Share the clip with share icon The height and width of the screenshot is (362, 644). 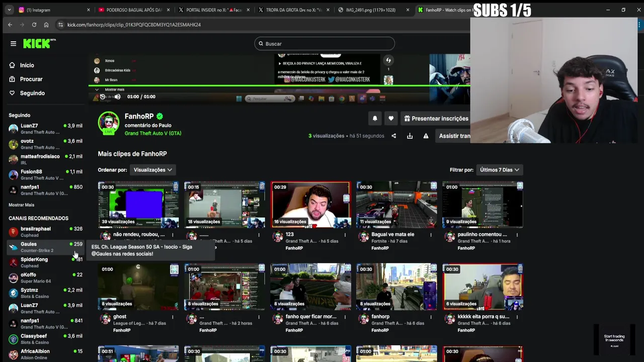point(394,136)
